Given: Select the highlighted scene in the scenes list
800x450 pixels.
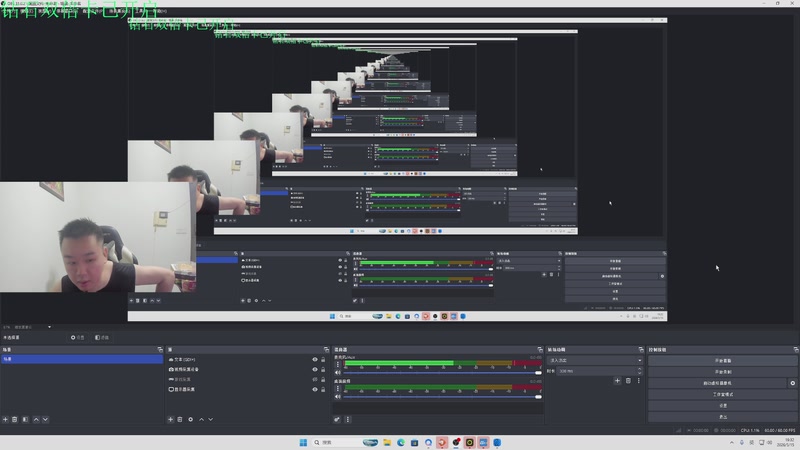Looking at the screenshot, I should click(82, 359).
